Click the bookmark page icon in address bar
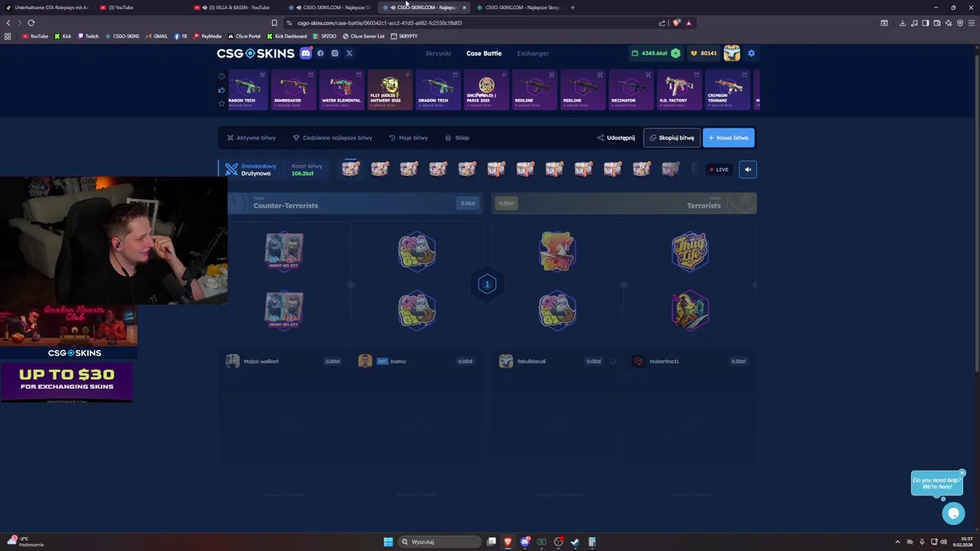Screen dimensions: 980x551 tap(274, 23)
